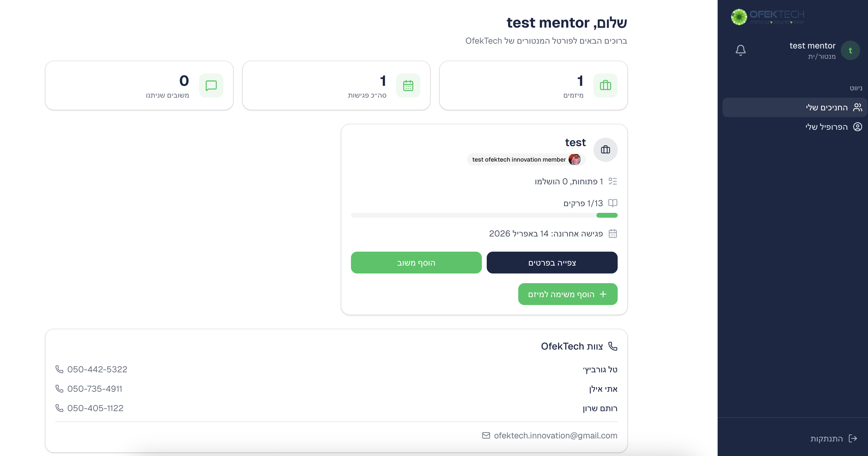This screenshot has width=868, height=456.
Task: Click the briefcase icon beside test venture
Action: click(x=605, y=150)
